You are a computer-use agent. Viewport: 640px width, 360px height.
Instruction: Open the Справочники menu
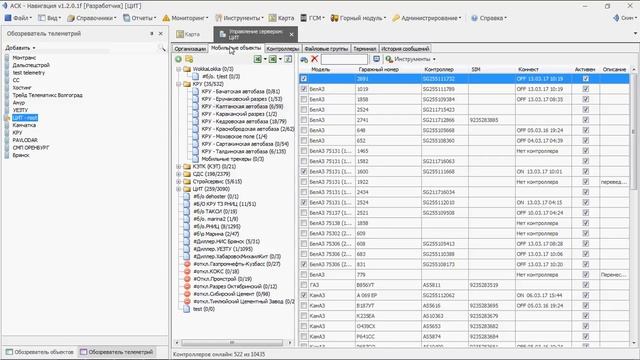pyautogui.click(x=92, y=18)
